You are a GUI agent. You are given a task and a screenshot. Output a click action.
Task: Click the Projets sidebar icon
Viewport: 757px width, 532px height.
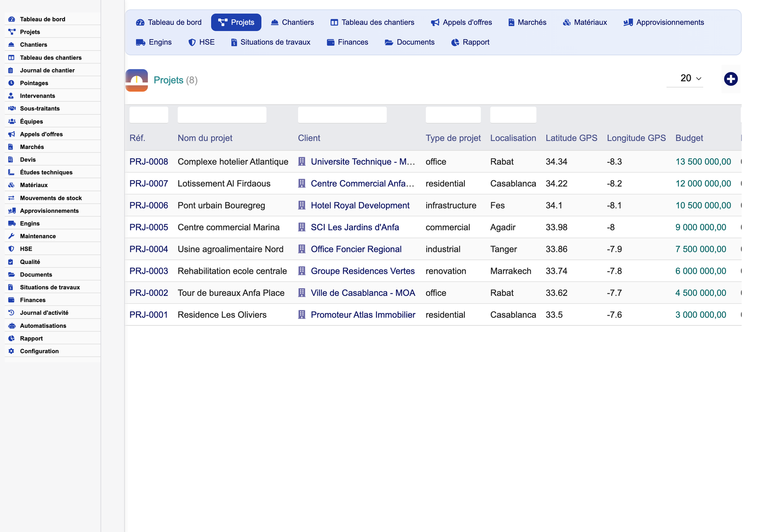pyautogui.click(x=12, y=32)
